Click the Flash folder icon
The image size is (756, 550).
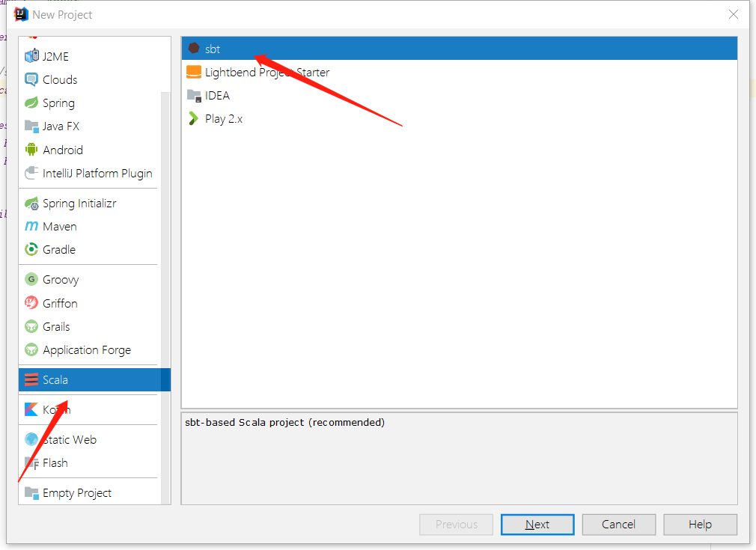pos(31,462)
